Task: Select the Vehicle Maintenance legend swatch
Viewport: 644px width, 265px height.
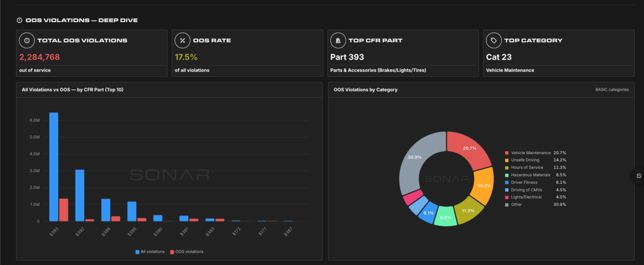Action: pos(507,153)
